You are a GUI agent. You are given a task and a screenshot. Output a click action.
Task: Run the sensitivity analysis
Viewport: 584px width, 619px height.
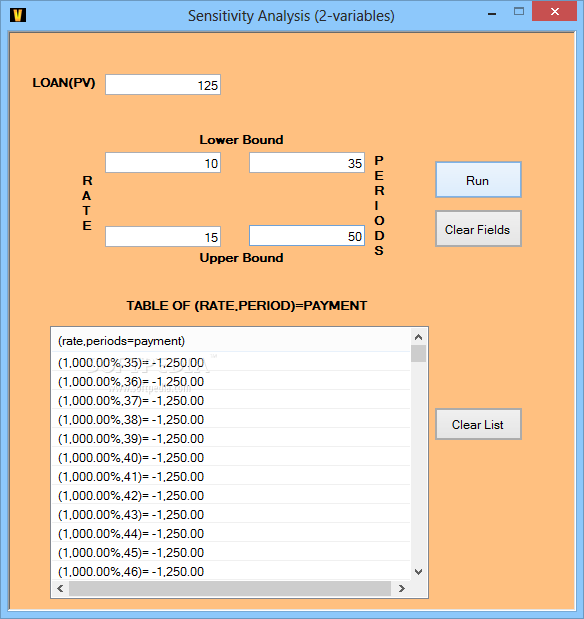click(478, 180)
